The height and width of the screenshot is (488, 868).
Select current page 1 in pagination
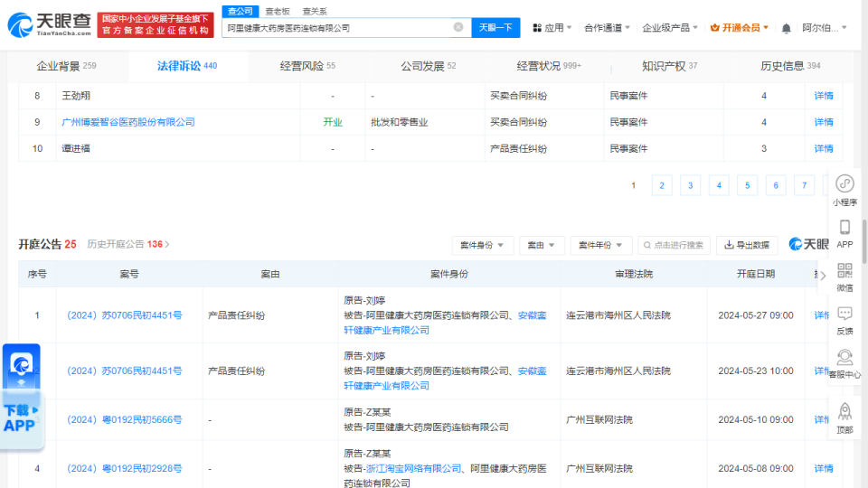pos(633,185)
